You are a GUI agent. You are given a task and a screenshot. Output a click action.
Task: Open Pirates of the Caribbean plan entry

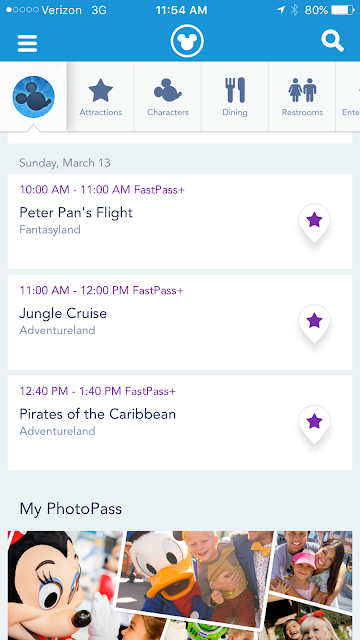click(x=180, y=423)
